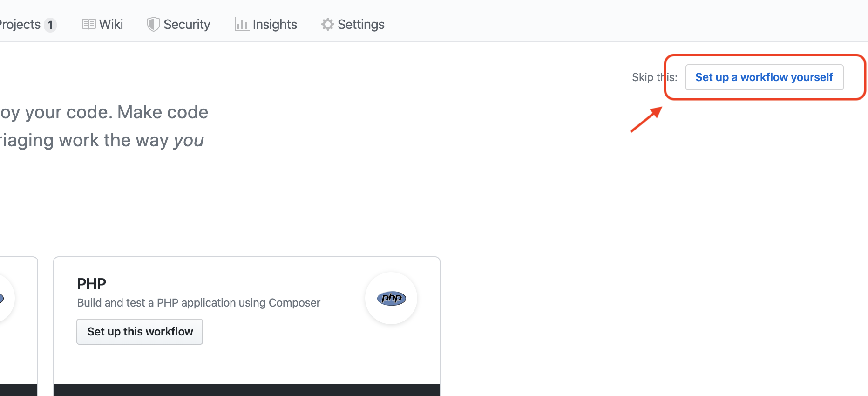Open the Insights section
This screenshot has width=868, height=396.
tap(274, 24)
